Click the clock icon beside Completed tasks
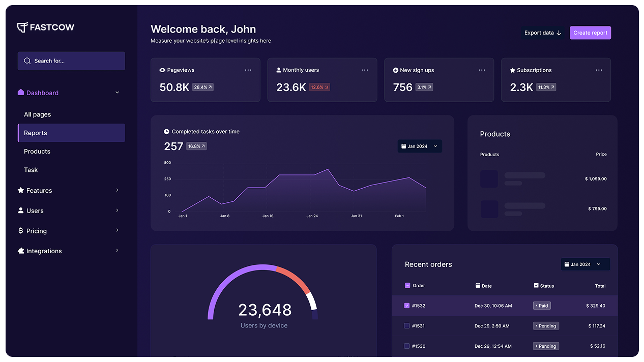Viewport: 644px width, 362px height. click(166, 131)
